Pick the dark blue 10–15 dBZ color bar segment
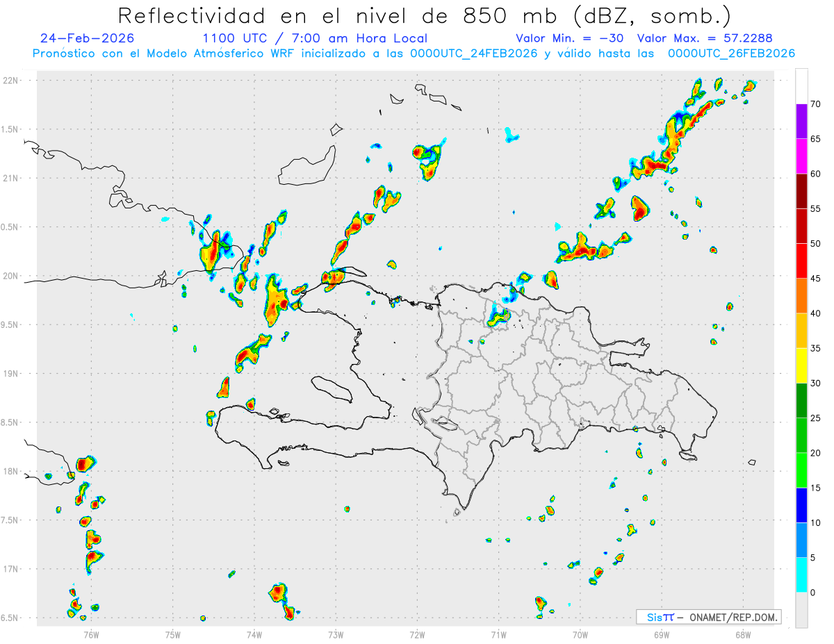Image resolution: width=834 pixels, height=644 pixels. (x=801, y=505)
